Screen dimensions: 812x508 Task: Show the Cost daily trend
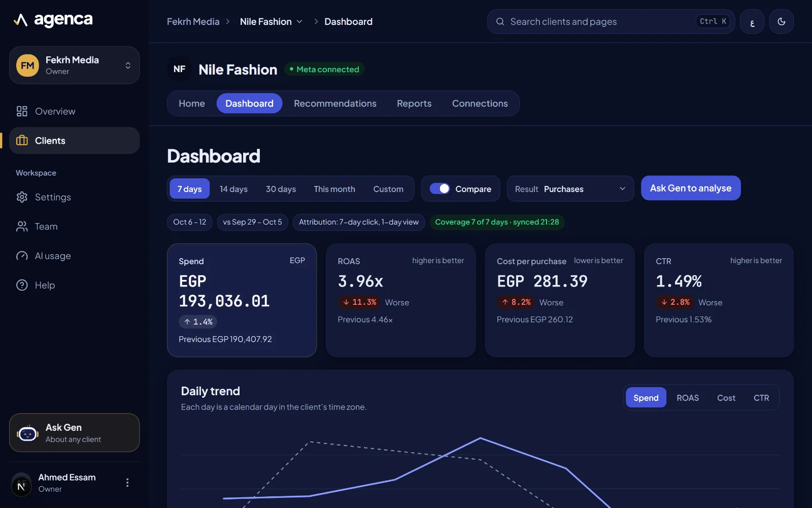coord(726,398)
